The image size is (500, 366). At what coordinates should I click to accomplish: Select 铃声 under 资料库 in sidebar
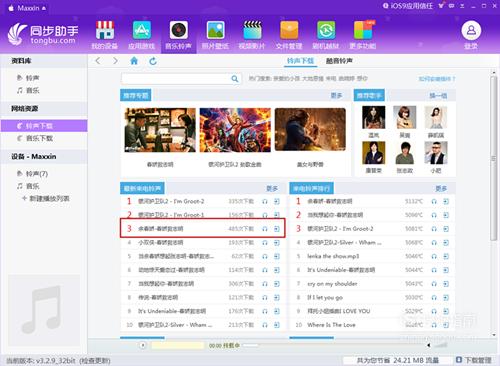(x=32, y=78)
